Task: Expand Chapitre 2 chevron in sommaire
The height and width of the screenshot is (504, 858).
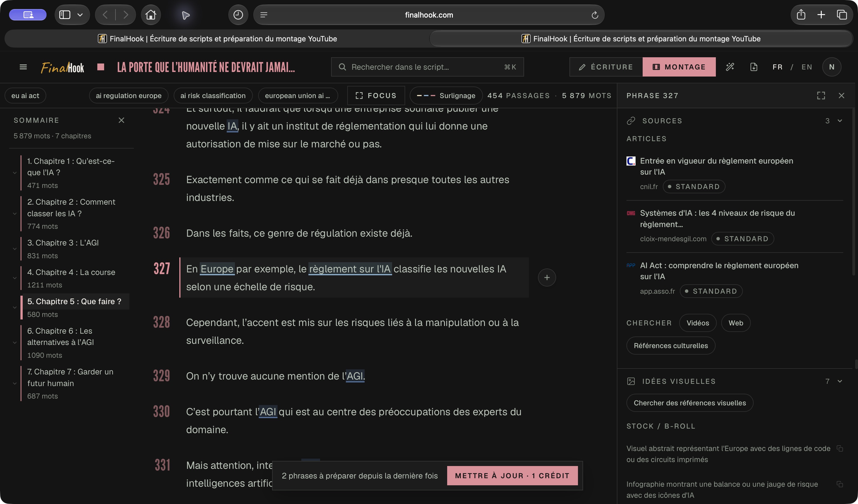Action: [x=15, y=213]
